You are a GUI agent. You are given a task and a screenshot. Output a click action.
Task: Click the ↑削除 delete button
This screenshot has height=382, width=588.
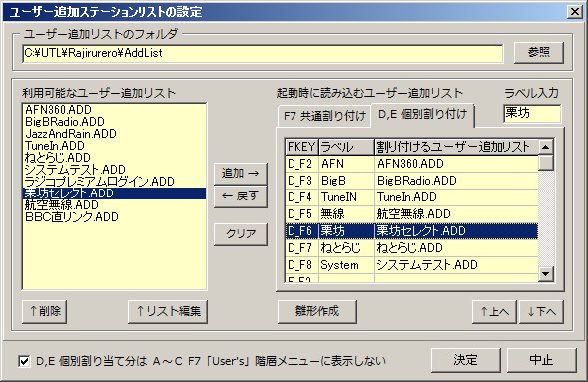pos(44,311)
